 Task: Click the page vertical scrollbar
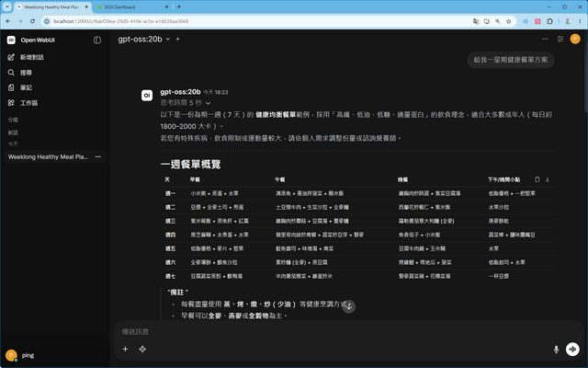point(585,72)
